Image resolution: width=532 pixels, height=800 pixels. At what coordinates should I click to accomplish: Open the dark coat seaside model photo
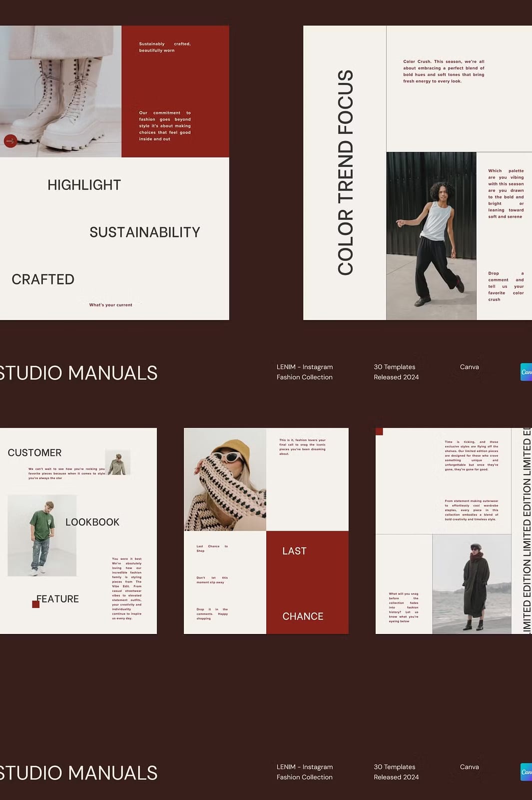click(472, 584)
